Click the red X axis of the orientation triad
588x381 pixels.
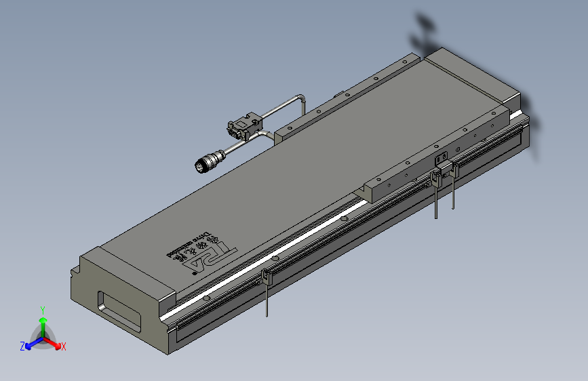[53, 343]
